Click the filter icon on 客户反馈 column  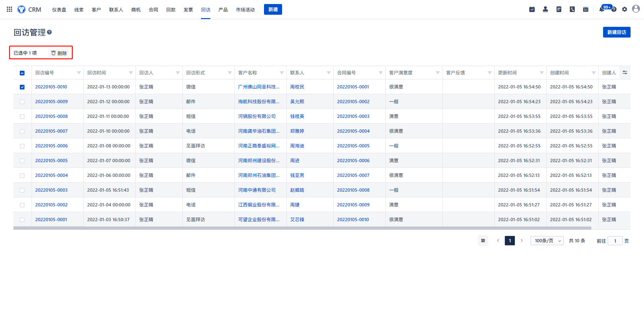pos(490,73)
